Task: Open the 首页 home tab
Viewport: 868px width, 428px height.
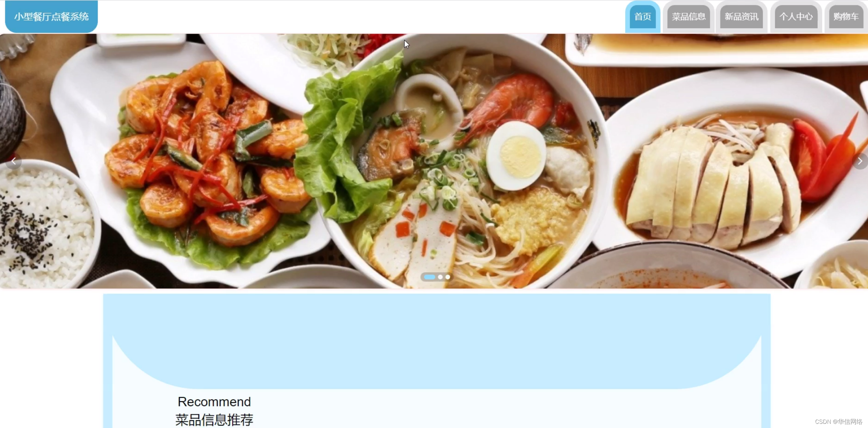Action: point(642,17)
